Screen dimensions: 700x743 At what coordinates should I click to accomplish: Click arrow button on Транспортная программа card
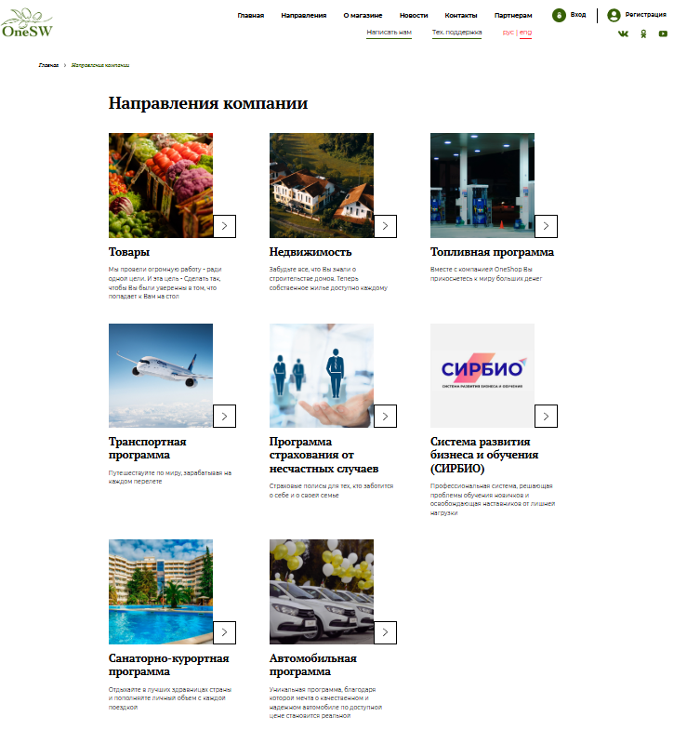(x=224, y=416)
